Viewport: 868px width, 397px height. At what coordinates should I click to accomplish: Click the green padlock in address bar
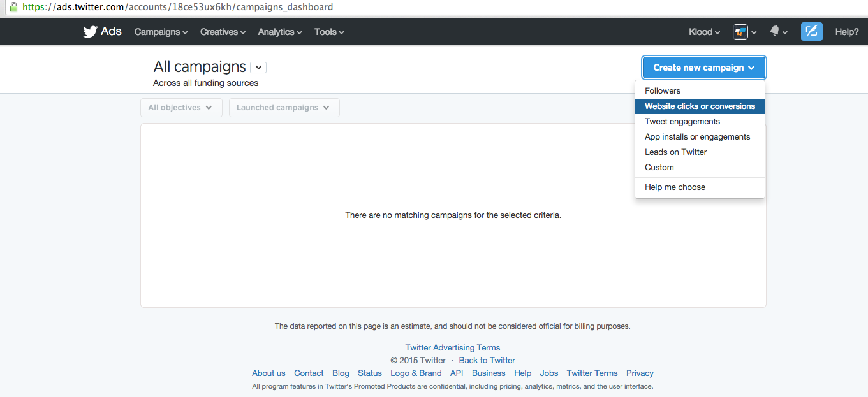pos(13,7)
